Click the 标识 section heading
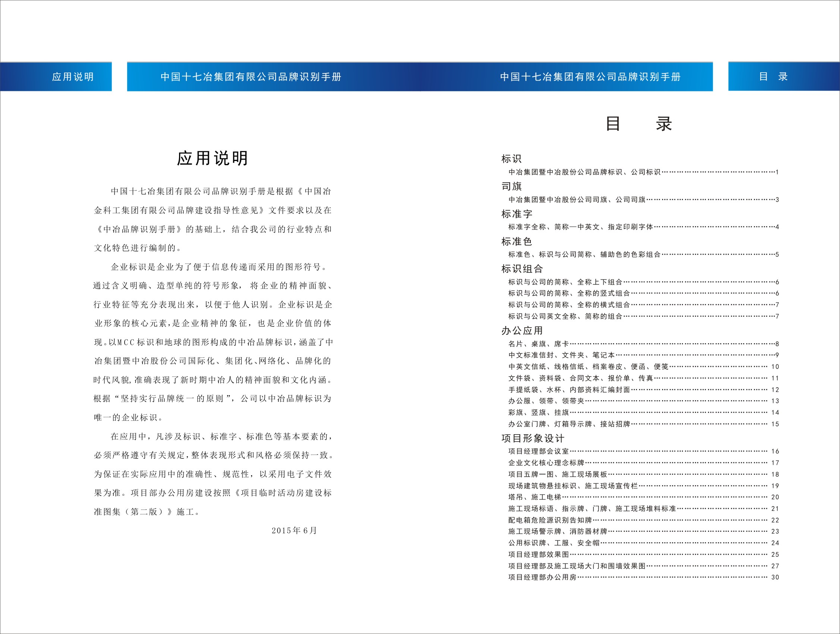The width and height of the screenshot is (840, 634). point(511,159)
